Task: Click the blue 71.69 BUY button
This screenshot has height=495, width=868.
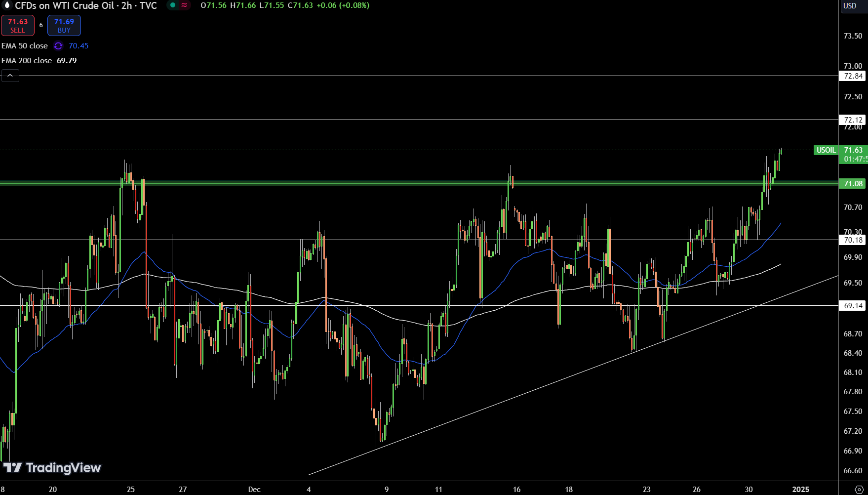Action: [64, 26]
